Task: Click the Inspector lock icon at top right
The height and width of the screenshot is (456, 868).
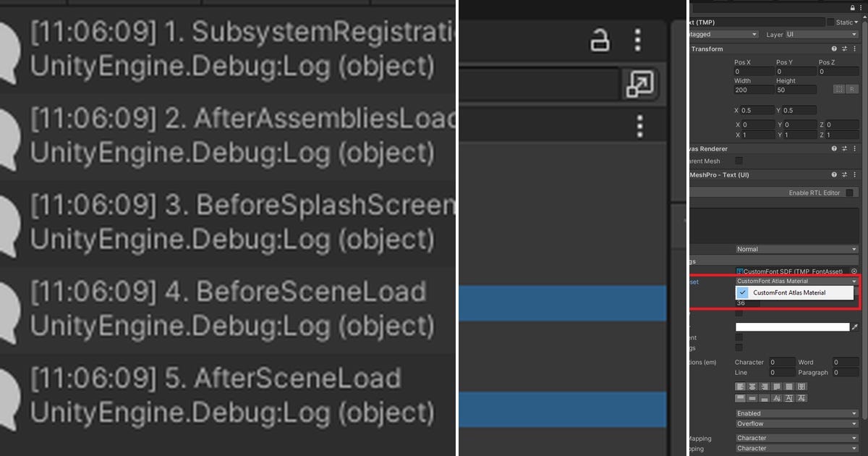Action: click(x=854, y=7)
